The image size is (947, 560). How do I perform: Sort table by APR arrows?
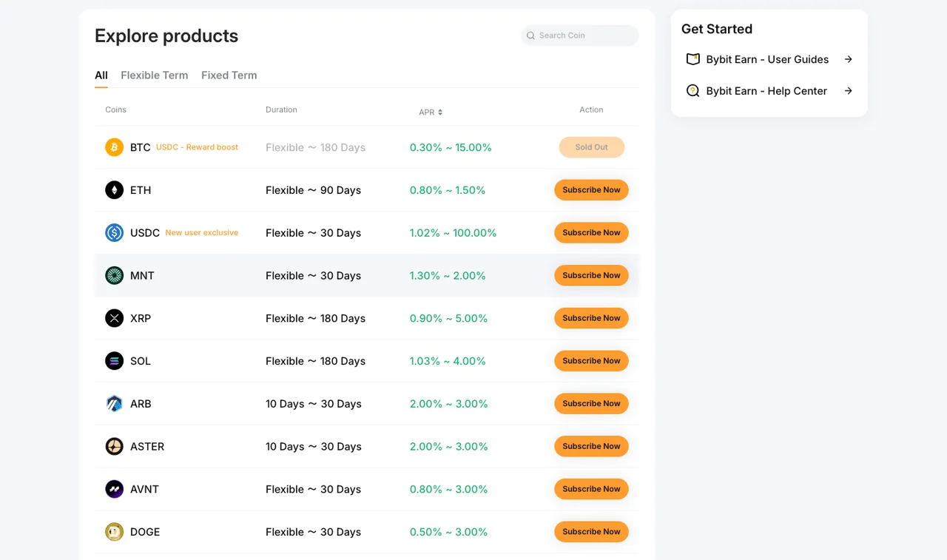coord(440,112)
